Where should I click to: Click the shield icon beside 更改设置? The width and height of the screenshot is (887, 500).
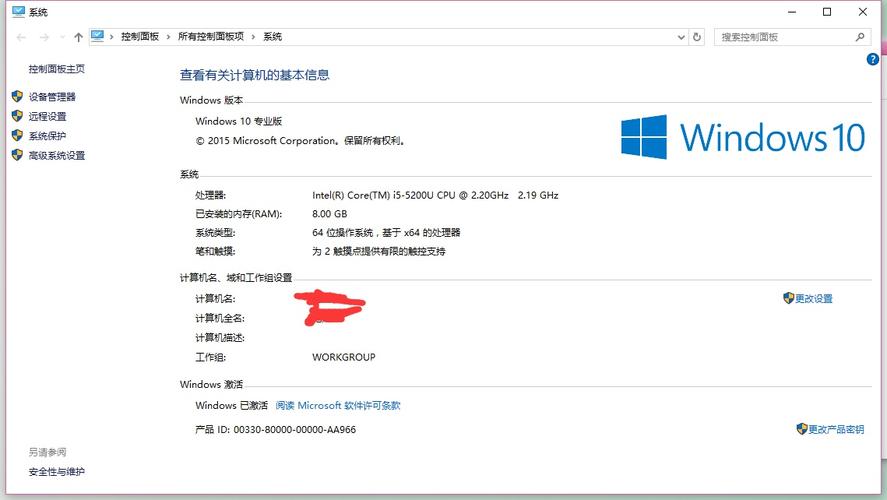pos(789,298)
